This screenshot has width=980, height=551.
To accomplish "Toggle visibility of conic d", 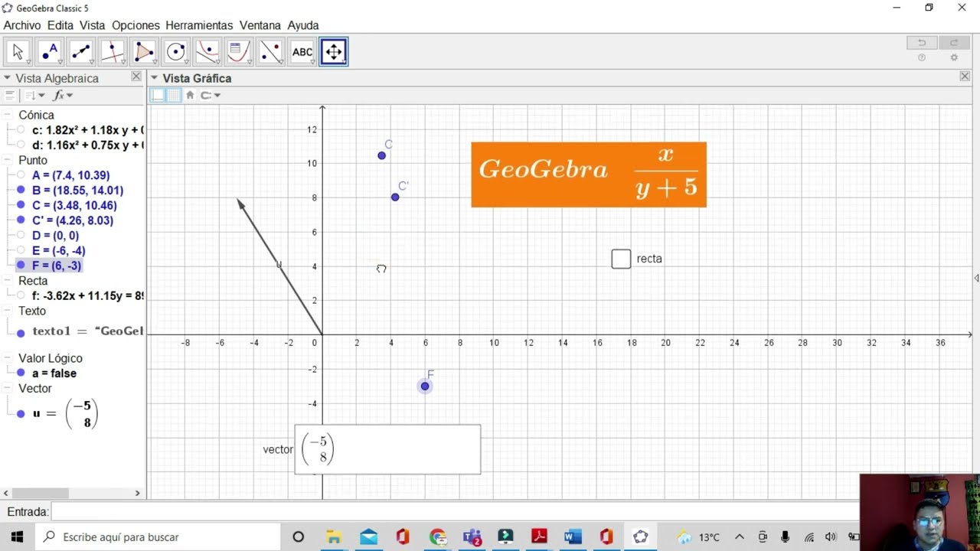I will tap(21, 145).
